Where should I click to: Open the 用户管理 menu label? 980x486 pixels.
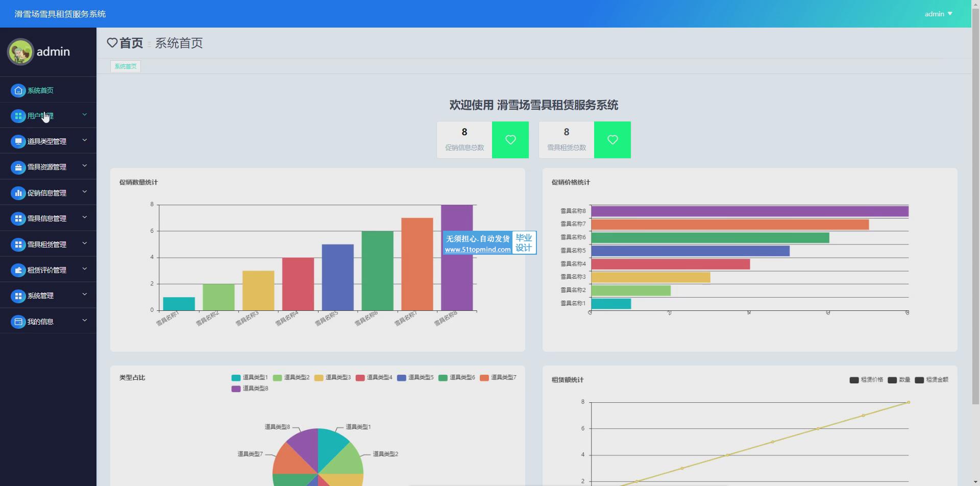[x=40, y=116]
